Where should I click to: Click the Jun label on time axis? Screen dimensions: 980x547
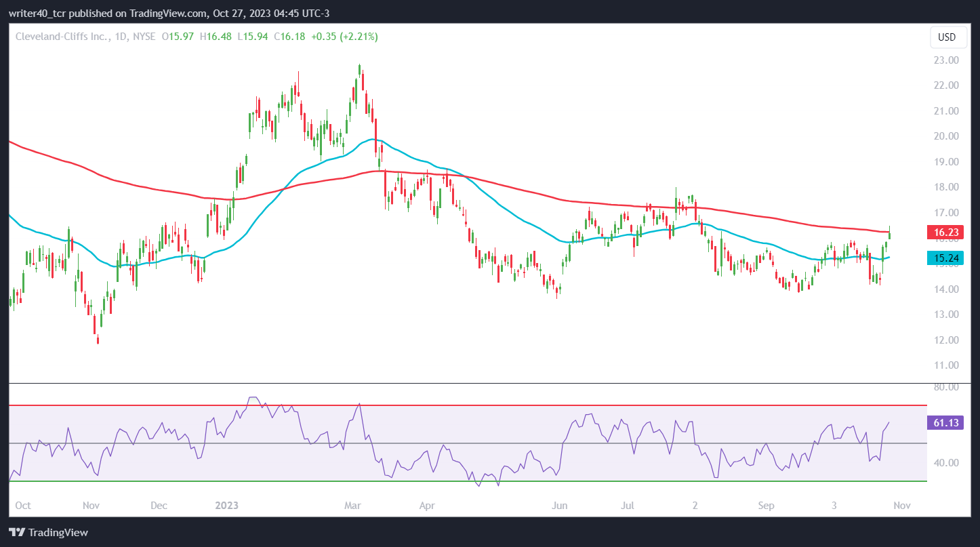click(559, 506)
